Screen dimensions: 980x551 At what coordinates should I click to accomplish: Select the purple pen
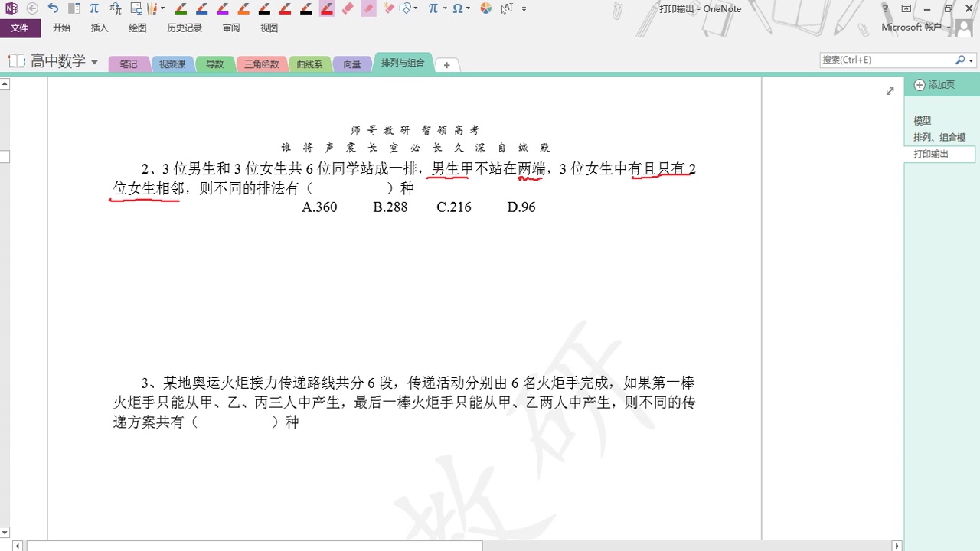coord(222,8)
